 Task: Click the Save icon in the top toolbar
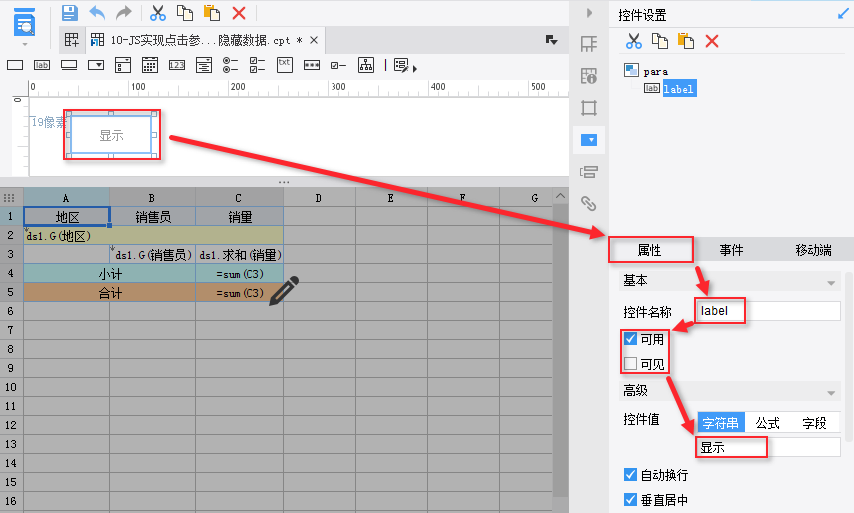coord(70,13)
